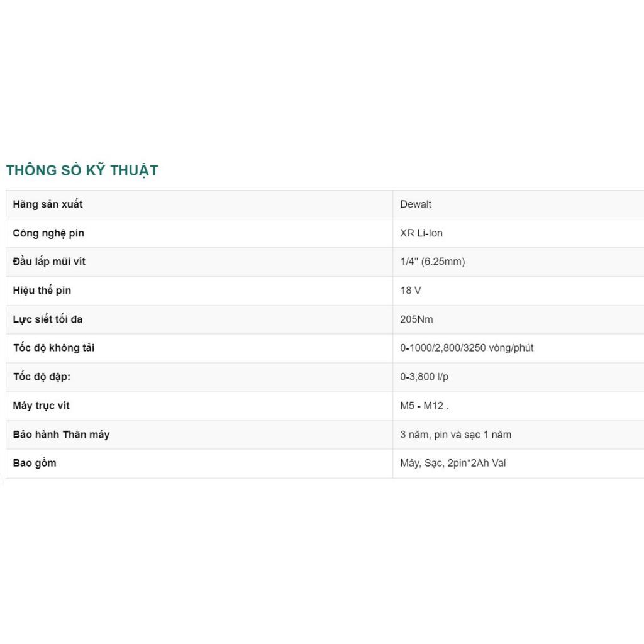The width and height of the screenshot is (644, 644).
Task: Select the Lực siết tối đa label
Action: click(48, 319)
